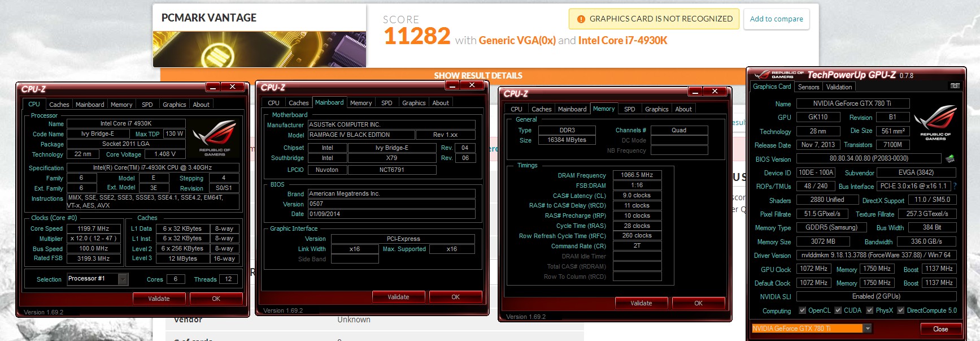Click Validate in the CPU-Z Mainboard window

(398, 297)
